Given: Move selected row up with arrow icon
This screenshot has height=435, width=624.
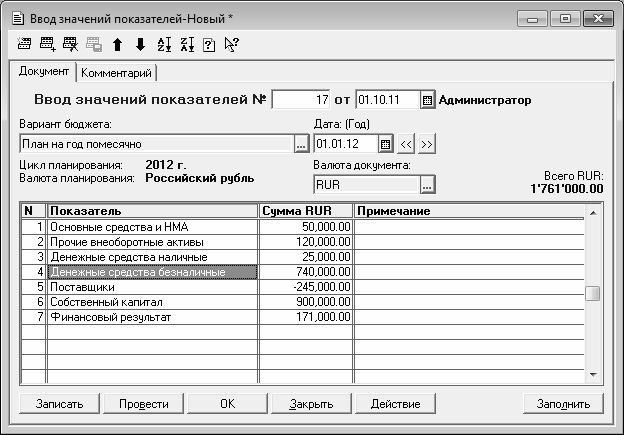Looking at the screenshot, I should click(x=117, y=44).
